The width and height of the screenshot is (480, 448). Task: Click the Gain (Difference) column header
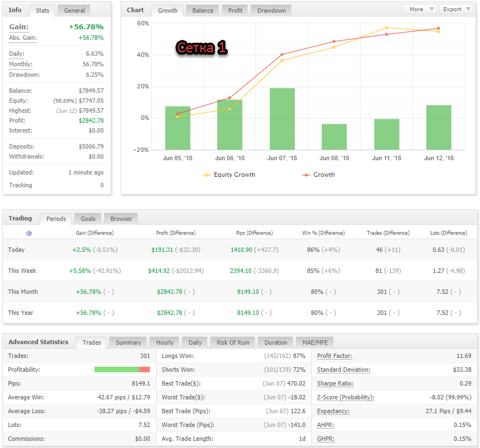95,233
